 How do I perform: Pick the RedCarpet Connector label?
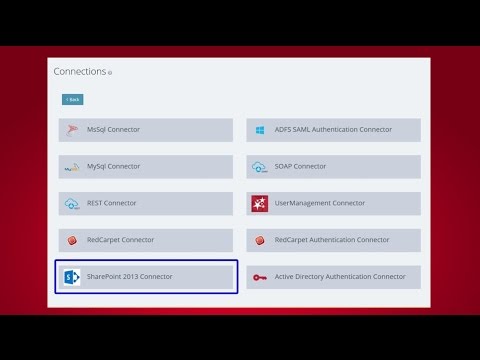click(x=120, y=240)
